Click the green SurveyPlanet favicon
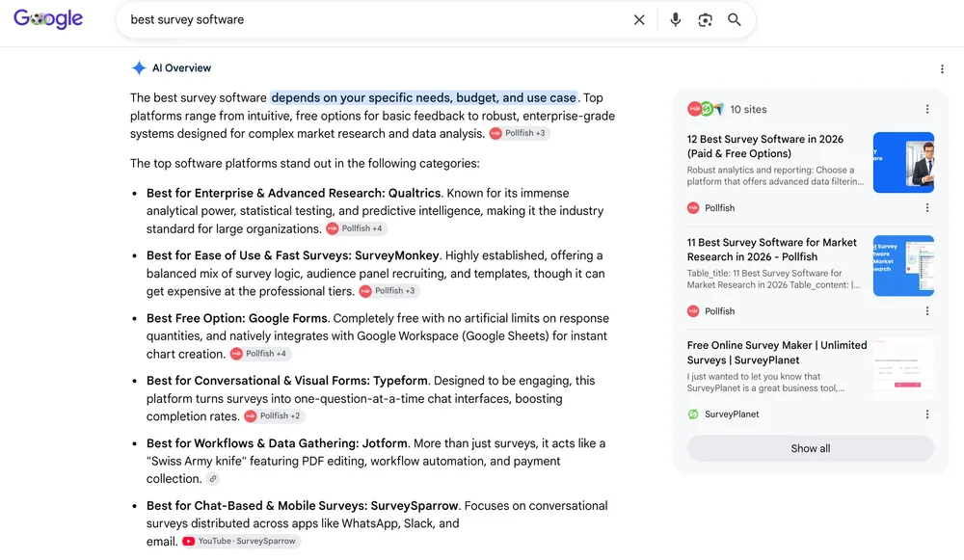Image resolution: width=964 pixels, height=560 pixels. 693,414
